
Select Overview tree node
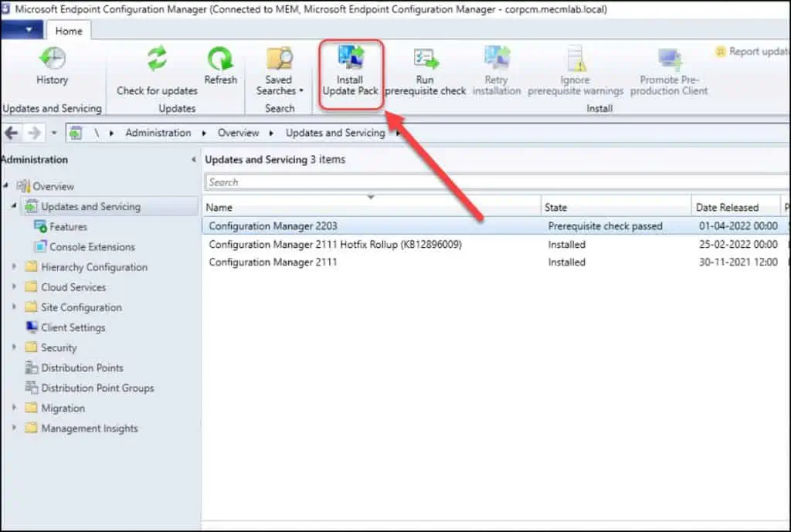tap(53, 186)
